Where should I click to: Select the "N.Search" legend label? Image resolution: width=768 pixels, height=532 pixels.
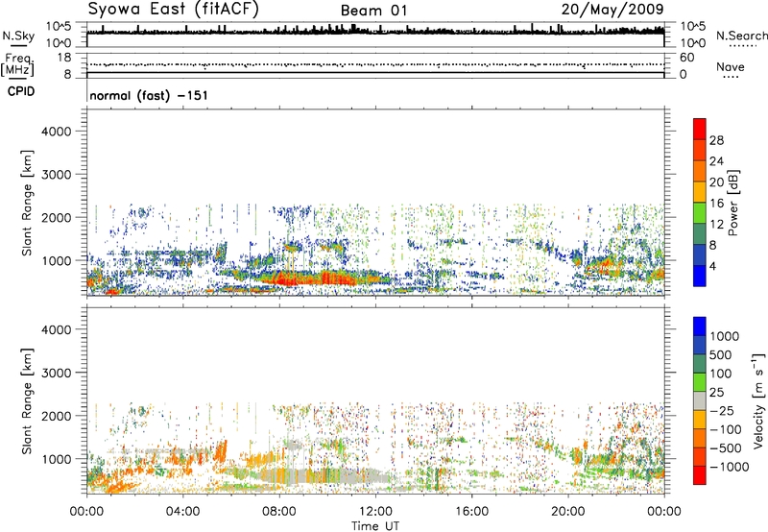coord(741,36)
